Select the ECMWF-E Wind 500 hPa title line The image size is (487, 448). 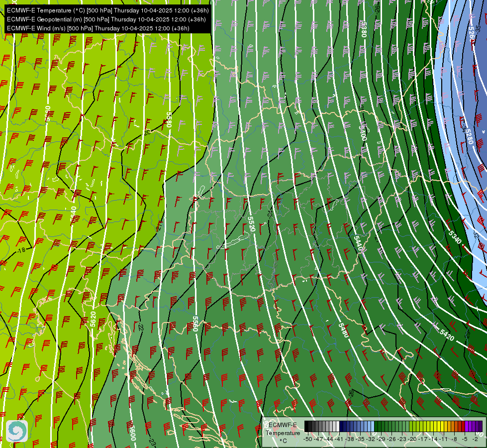pyautogui.click(x=98, y=28)
